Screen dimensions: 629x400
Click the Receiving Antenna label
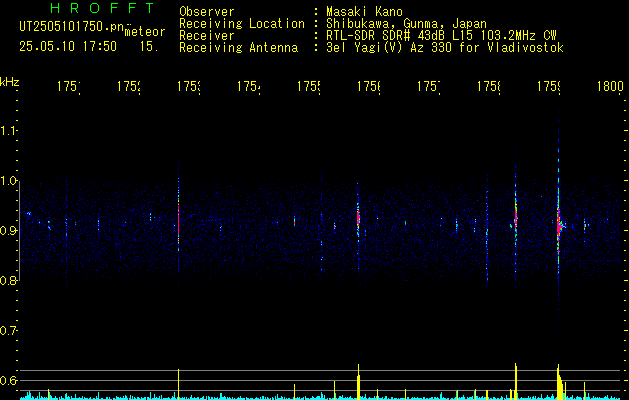point(238,48)
